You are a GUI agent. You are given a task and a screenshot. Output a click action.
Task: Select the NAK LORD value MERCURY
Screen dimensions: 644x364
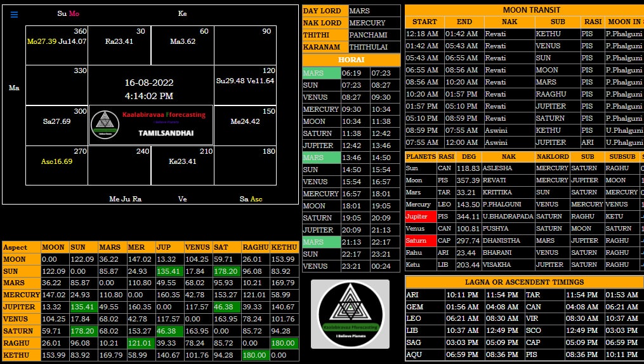[374, 23]
